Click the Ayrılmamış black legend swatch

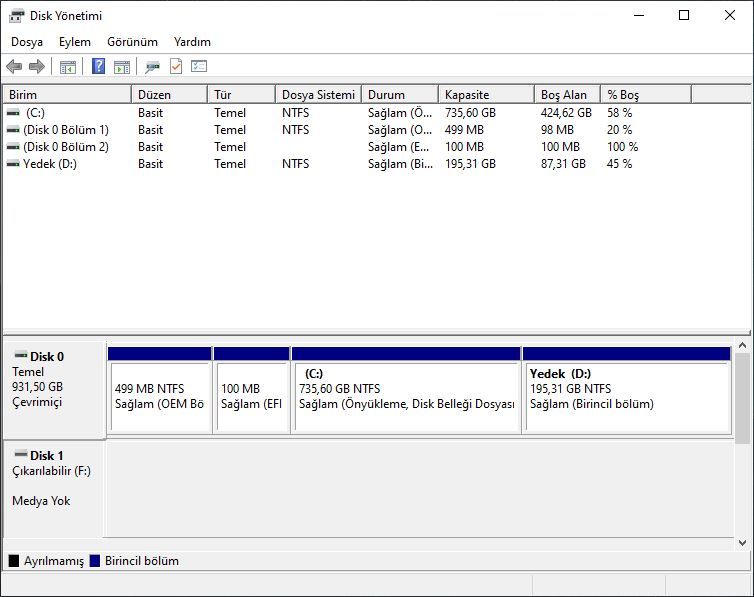(x=14, y=560)
